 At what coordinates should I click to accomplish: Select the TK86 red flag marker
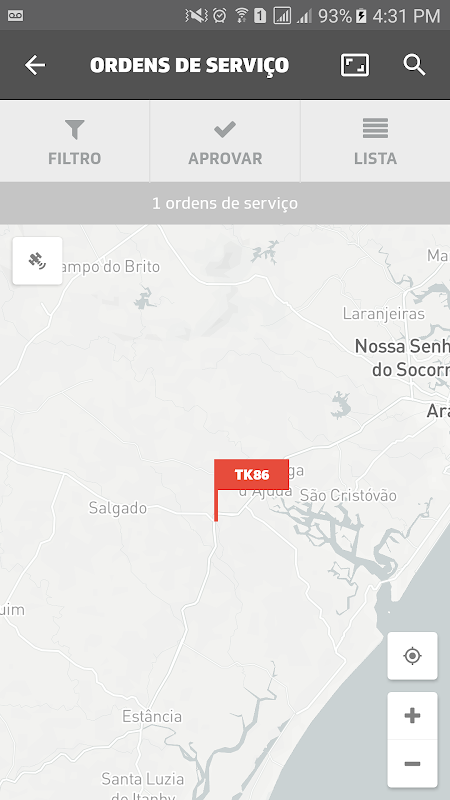pyautogui.click(x=251, y=475)
